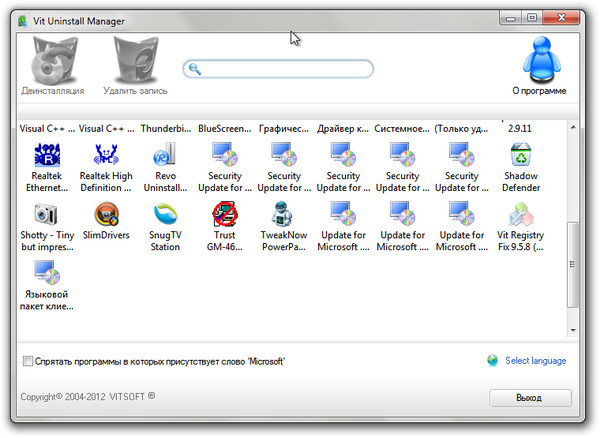The height and width of the screenshot is (438, 600).
Task: Select the BlueScreen... list entry label
Action: [x=225, y=129]
